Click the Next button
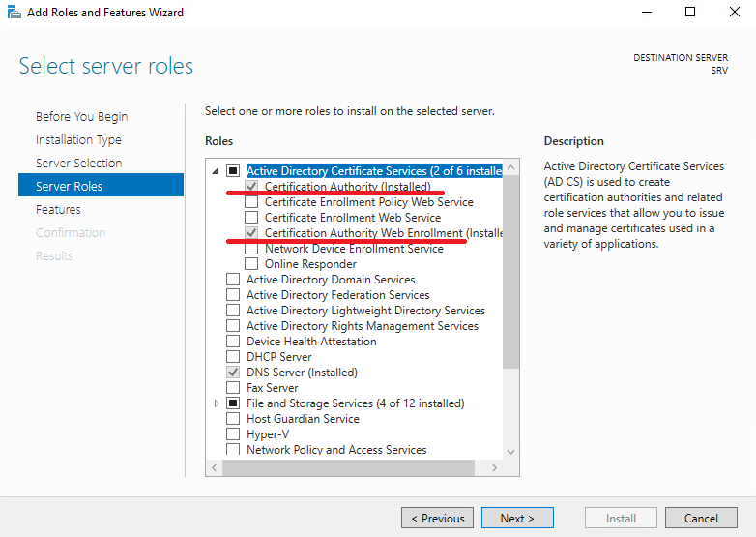 point(517,518)
